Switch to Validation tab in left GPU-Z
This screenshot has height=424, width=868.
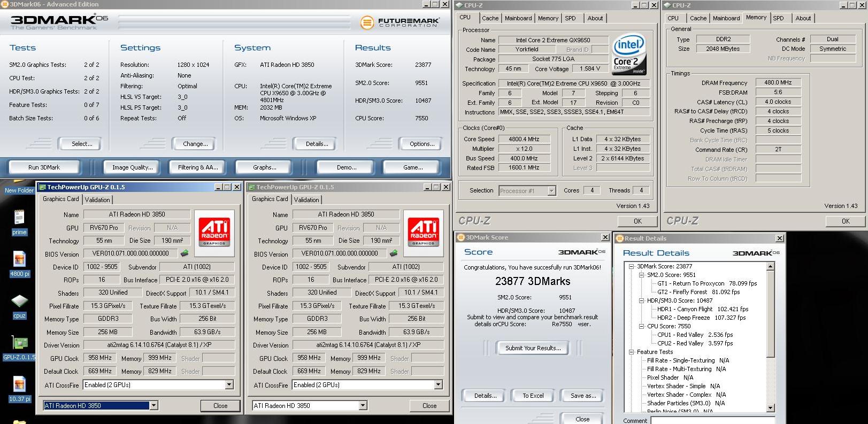[x=97, y=199]
